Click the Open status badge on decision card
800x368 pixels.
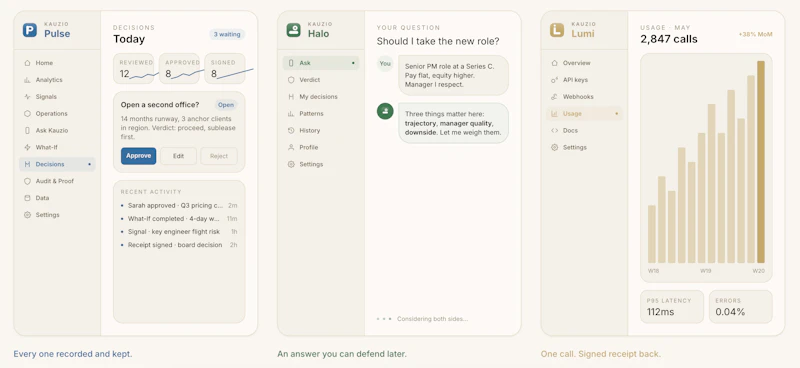point(226,105)
